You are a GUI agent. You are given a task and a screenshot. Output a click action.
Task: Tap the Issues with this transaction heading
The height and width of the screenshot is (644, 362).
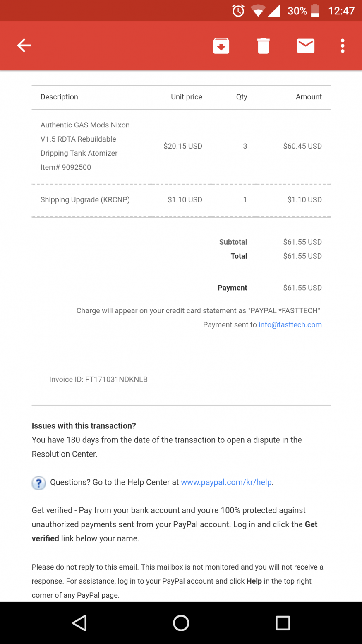(84, 426)
